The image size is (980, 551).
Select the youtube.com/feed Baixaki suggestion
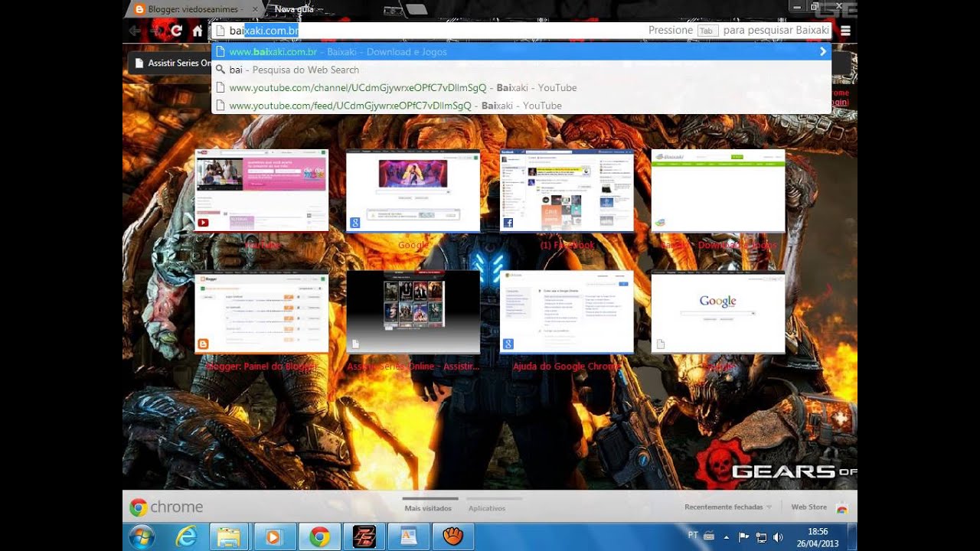(x=521, y=106)
